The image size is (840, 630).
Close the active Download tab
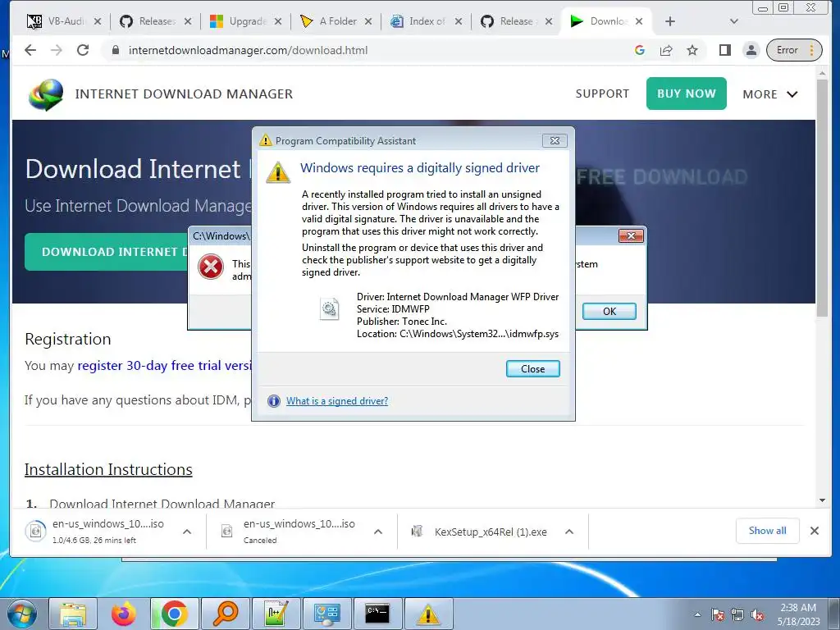tap(639, 21)
